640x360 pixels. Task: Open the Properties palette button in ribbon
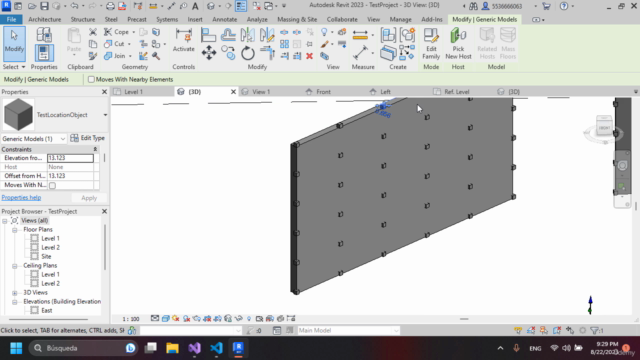click(x=44, y=53)
